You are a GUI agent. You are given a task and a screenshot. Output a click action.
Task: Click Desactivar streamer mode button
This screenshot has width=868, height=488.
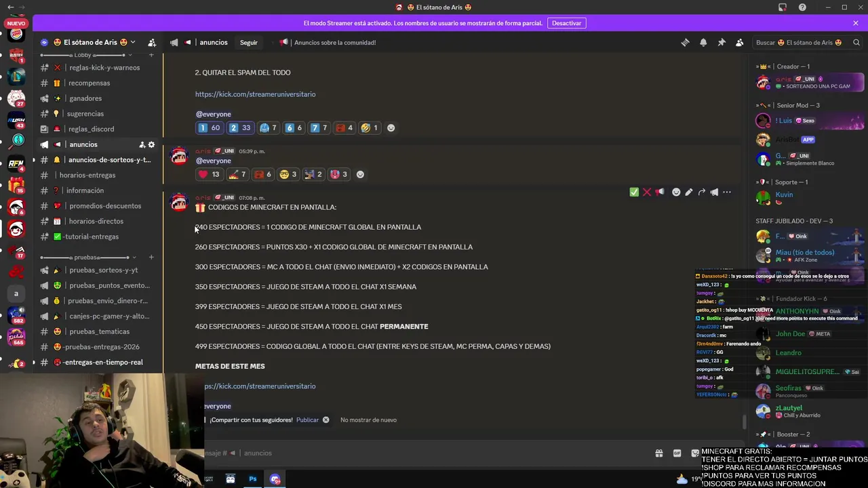(566, 23)
